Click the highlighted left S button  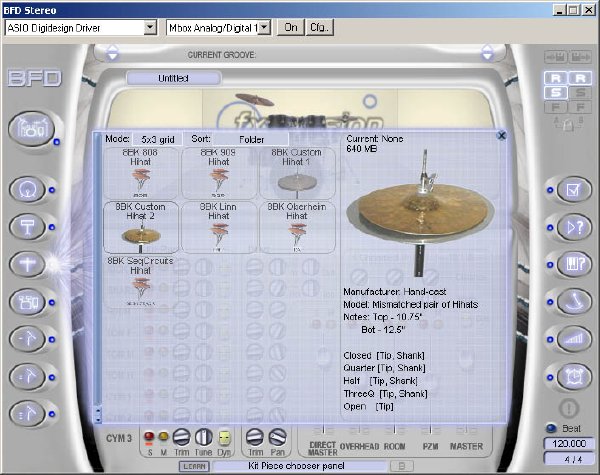click(x=556, y=92)
